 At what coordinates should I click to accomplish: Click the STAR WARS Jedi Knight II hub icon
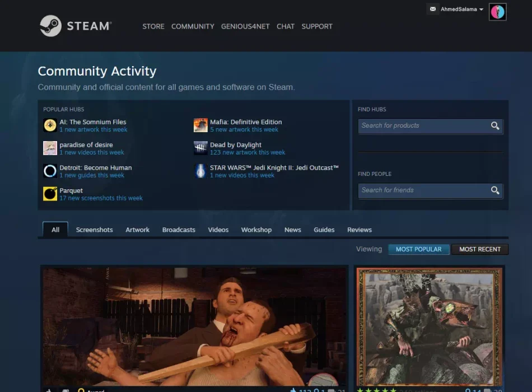[x=200, y=171]
